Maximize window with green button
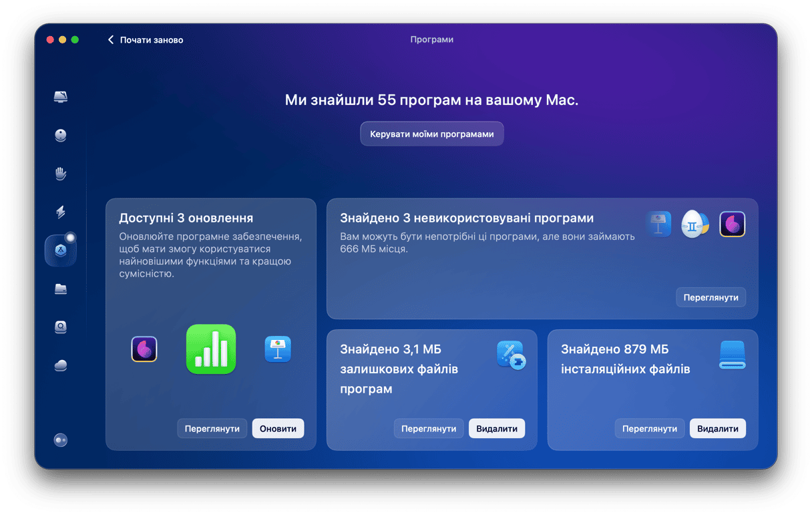 click(75, 40)
